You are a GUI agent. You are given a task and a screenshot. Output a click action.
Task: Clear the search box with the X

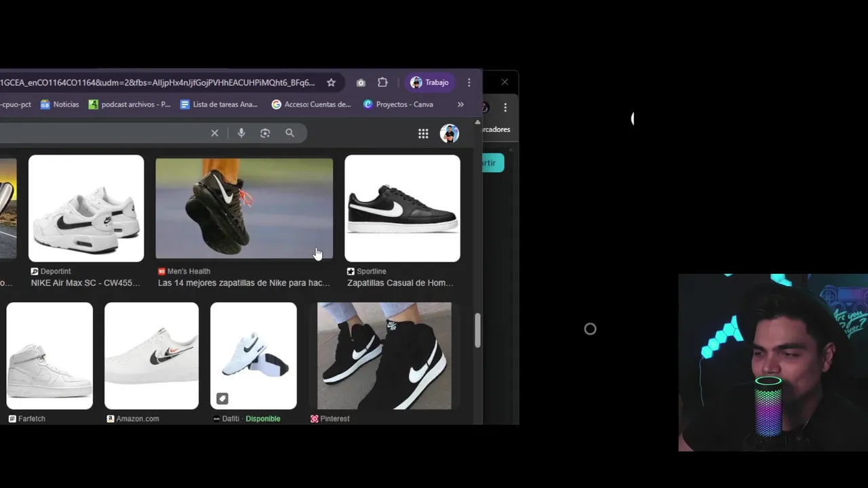coord(214,133)
